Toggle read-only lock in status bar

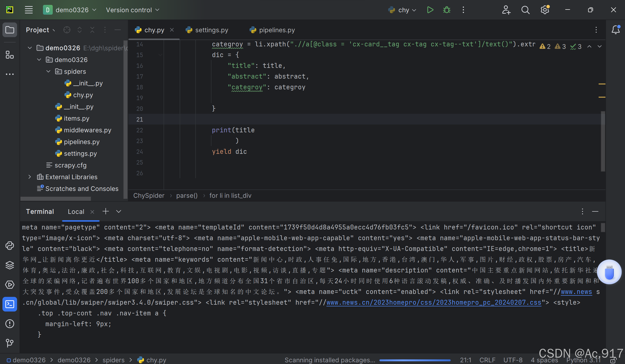point(613,360)
